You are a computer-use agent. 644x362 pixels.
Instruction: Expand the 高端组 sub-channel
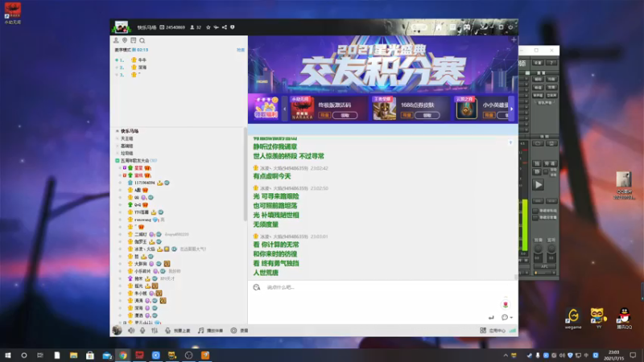tap(118, 146)
